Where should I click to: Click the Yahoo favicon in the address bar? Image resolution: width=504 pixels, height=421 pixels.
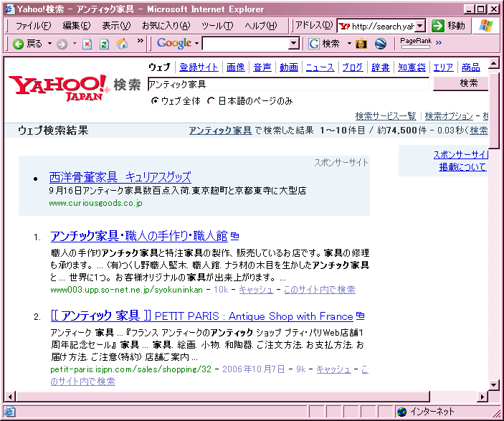344,26
